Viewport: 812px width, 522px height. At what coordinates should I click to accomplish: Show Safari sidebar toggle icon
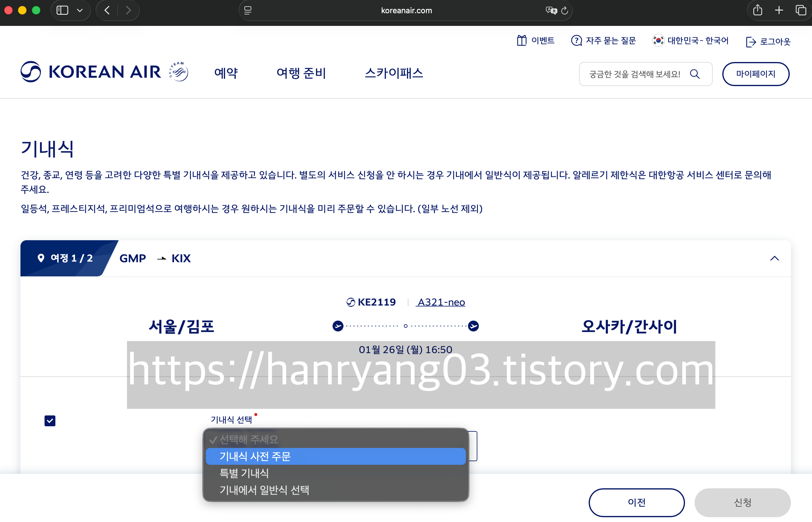[62, 11]
